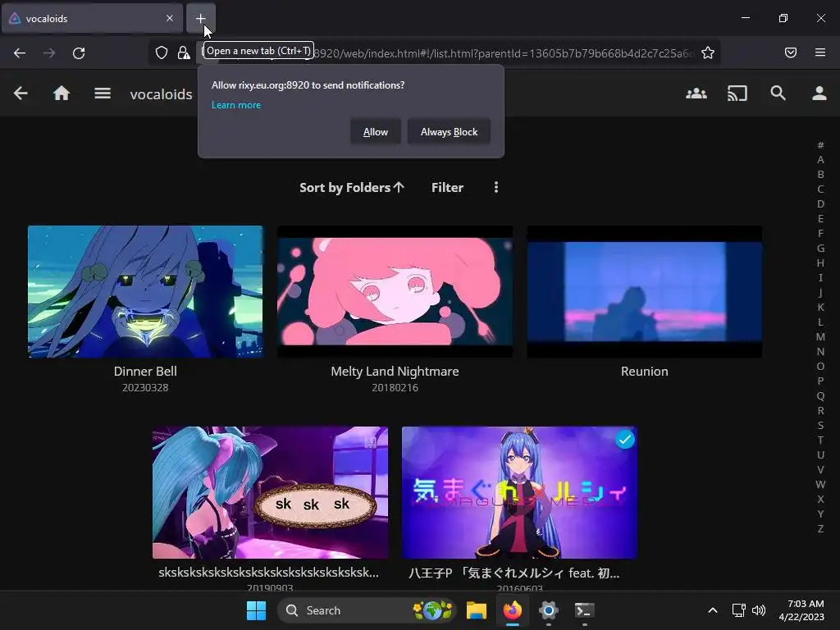Image resolution: width=840 pixels, height=630 pixels.
Task: Open the user profile icon
Action: pos(819,94)
